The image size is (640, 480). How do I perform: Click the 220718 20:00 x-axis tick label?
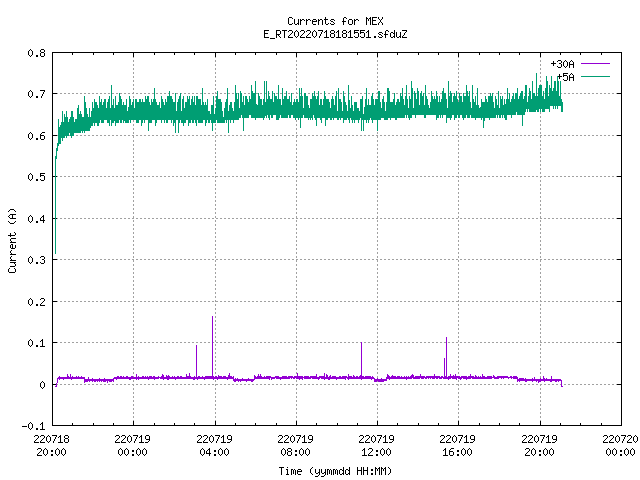(x=51, y=446)
